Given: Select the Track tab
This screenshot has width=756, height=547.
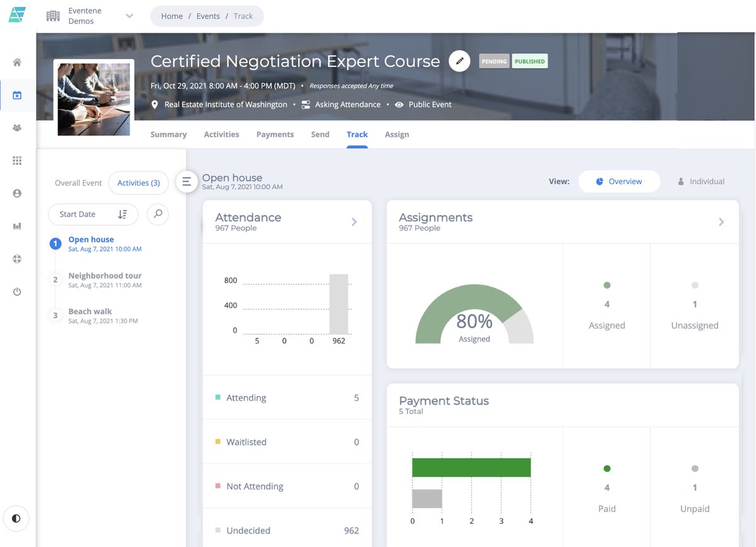Looking at the screenshot, I should pos(357,134).
